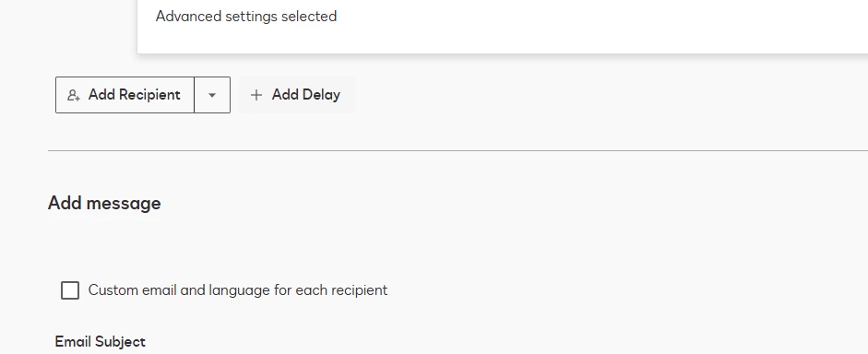Image resolution: width=868 pixels, height=354 pixels.
Task: Click the person-plus icon in Add Recipient
Action: coord(74,95)
